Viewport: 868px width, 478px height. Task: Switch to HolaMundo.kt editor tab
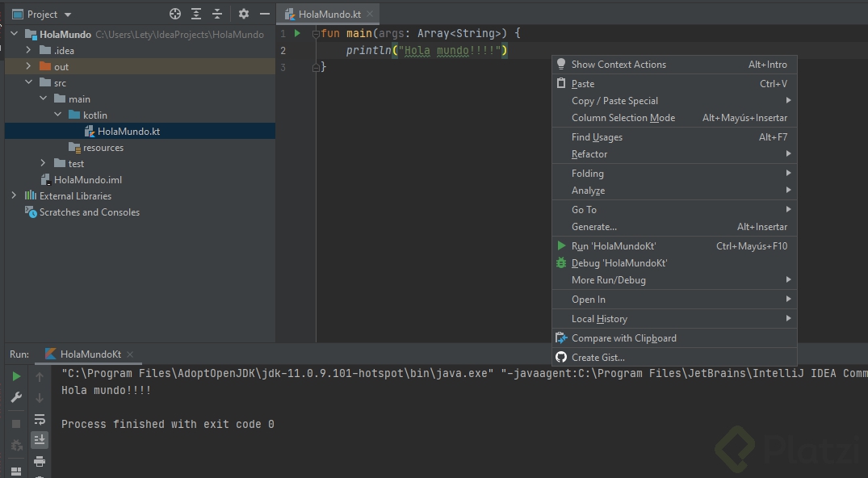329,15
